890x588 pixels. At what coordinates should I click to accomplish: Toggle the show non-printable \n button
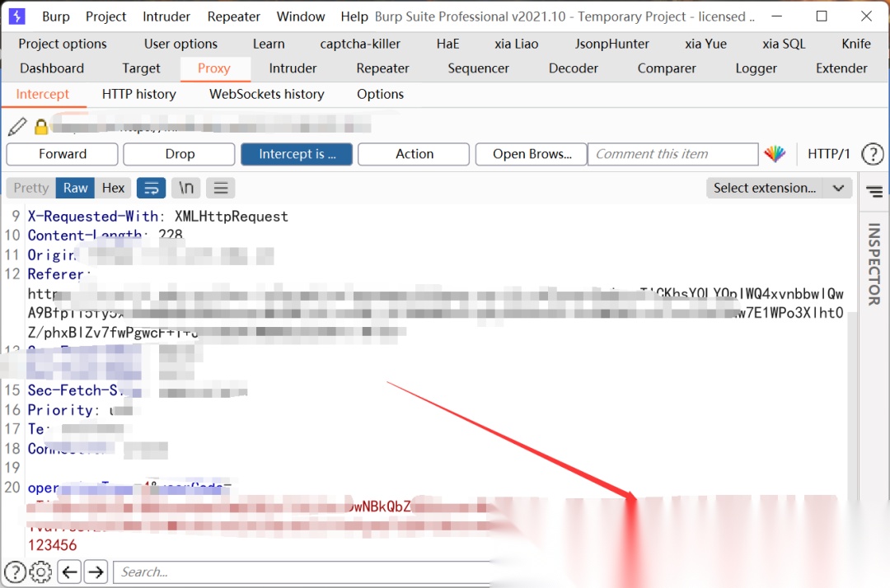(x=186, y=188)
